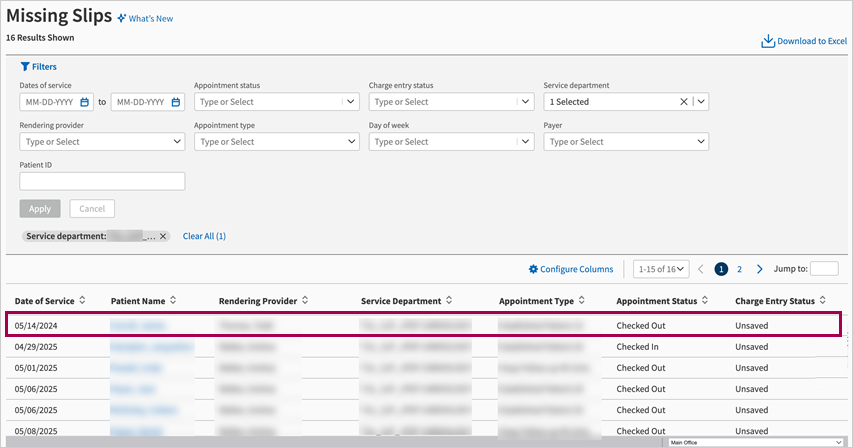Screen dimensions: 853x448
Task: Open the start date calendar picker
Action: point(85,102)
